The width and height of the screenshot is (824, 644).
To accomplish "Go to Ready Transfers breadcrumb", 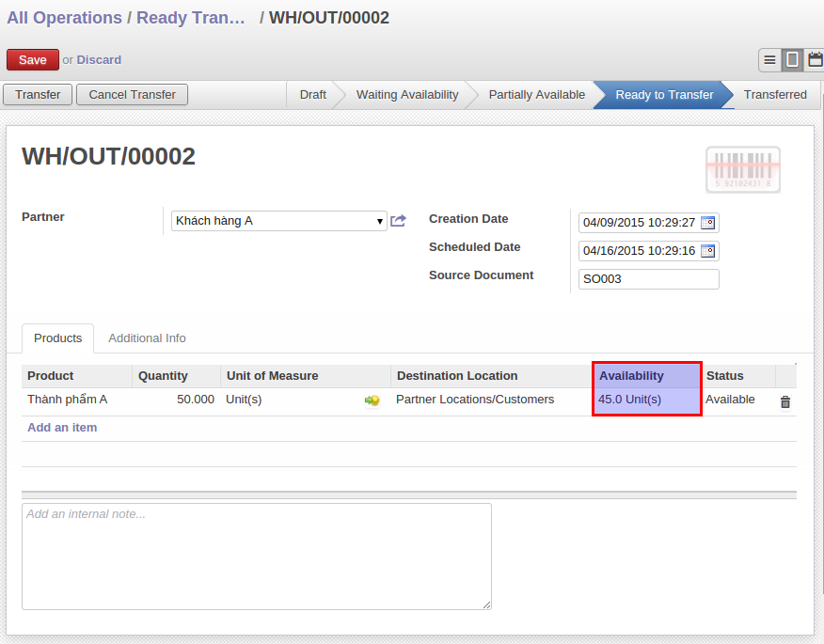I will [191, 18].
